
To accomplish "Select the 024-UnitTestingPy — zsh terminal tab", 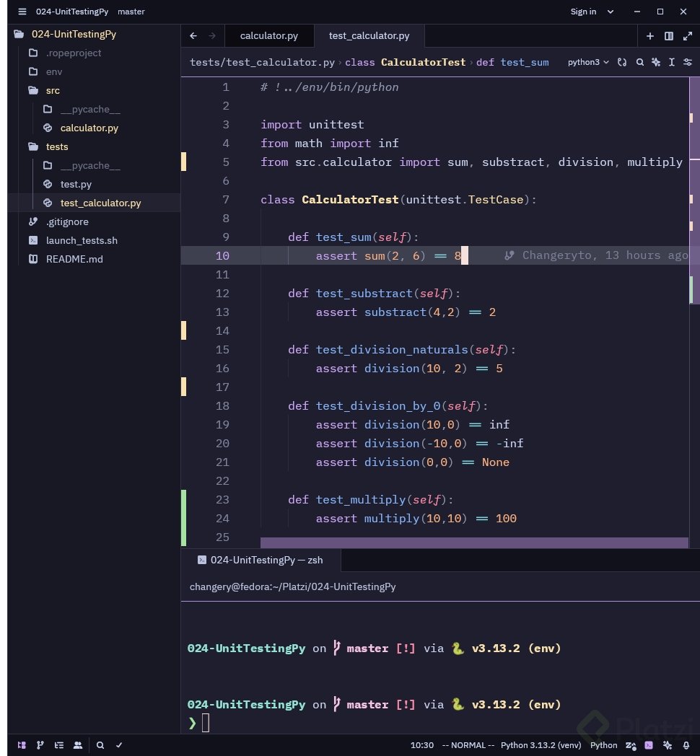I will 261,560.
